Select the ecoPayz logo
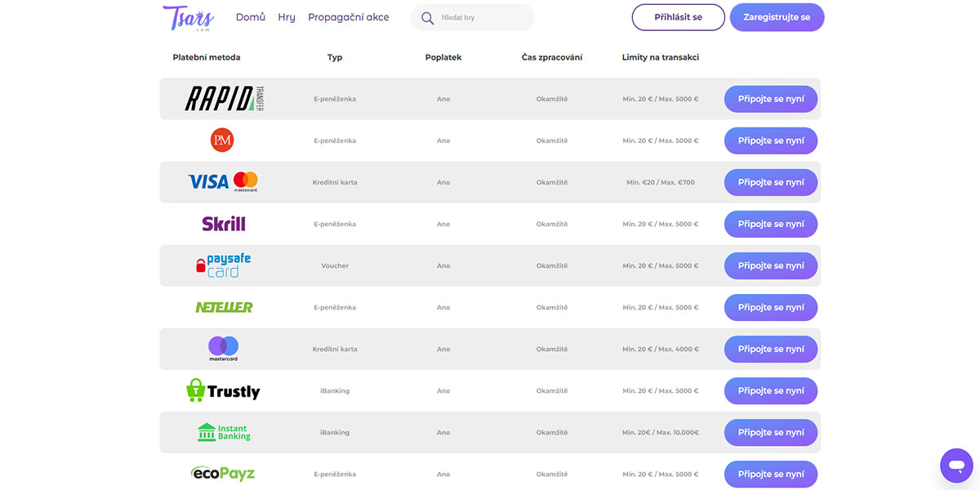Screen dimensions: 980x490 click(223, 473)
